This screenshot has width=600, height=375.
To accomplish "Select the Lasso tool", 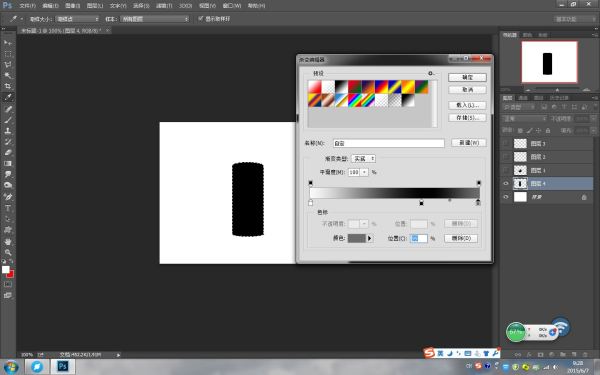I will point(8,64).
